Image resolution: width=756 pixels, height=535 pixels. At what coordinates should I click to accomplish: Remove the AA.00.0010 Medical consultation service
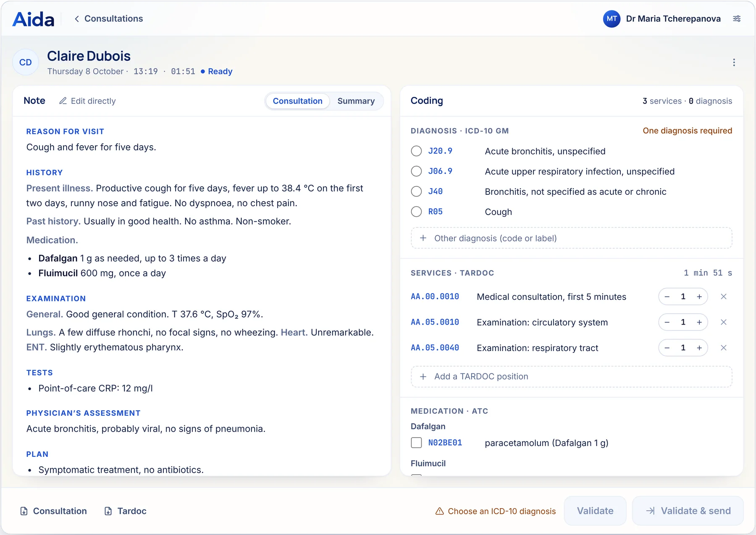[x=723, y=296]
